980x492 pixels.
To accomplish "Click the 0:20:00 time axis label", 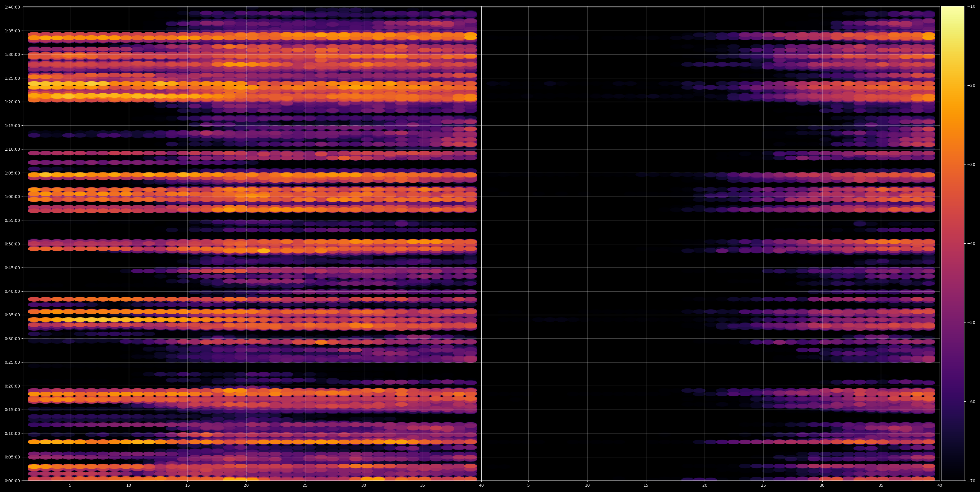I will tap(12, 386).
